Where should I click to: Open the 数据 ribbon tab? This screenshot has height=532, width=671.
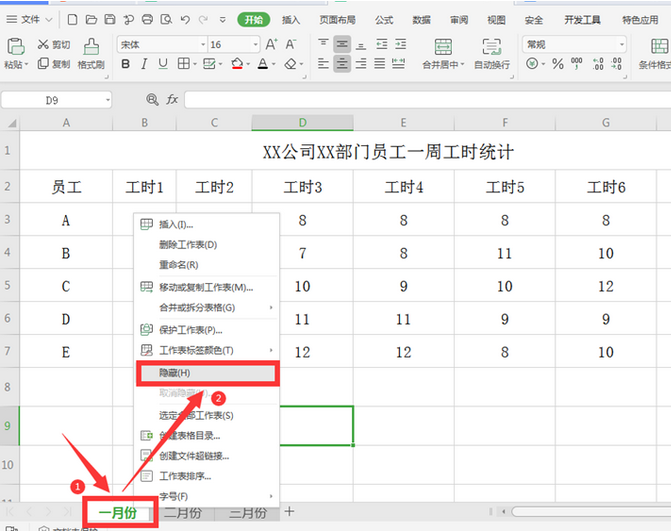pyautogui.click(x=422, y=20)
